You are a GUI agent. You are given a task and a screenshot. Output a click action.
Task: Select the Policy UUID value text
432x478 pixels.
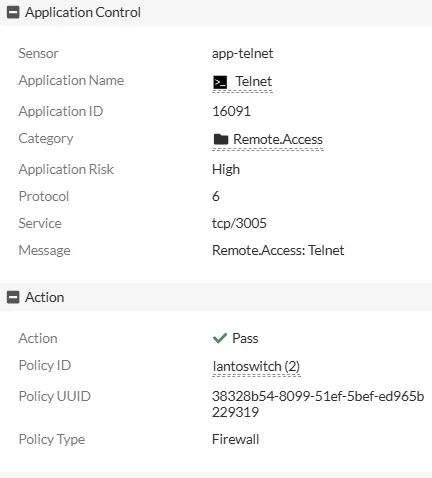point(318,404)
